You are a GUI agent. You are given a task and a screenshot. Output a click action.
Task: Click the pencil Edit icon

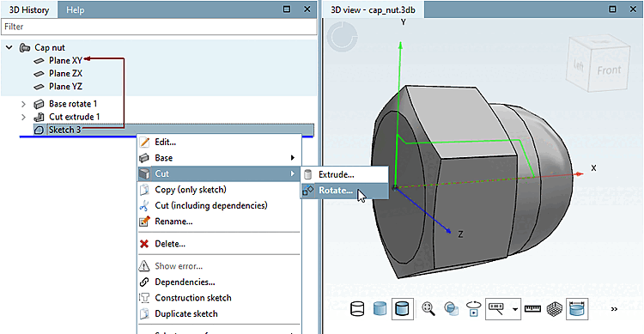tap(144, 143)
